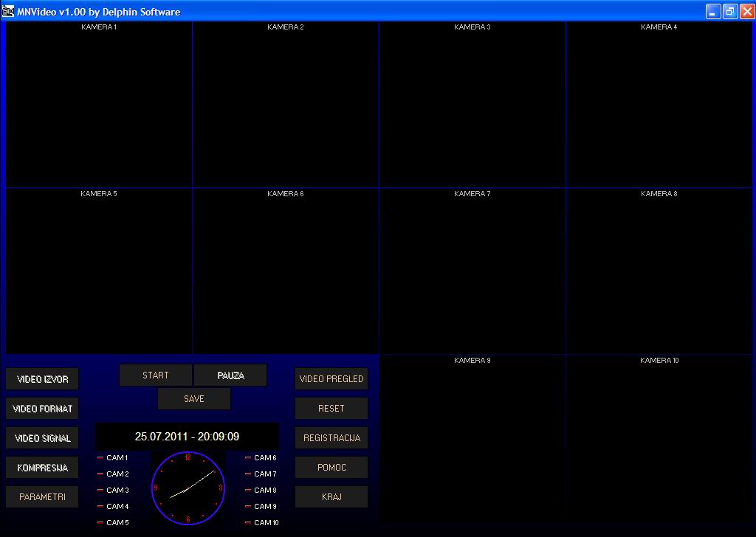The height and width of the screenshot is (537, 756).
Task: Click the START recording button
Action: click(x=155, y=375)
